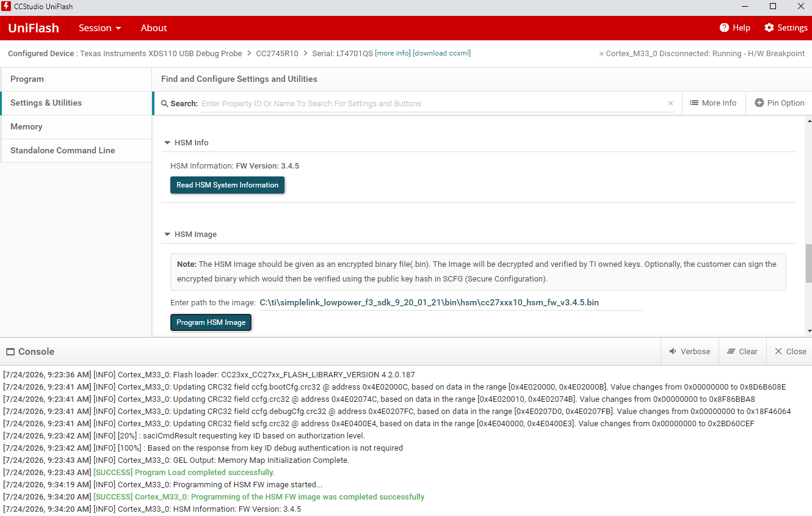Click the [download ccxml] link

pos(442,53)
